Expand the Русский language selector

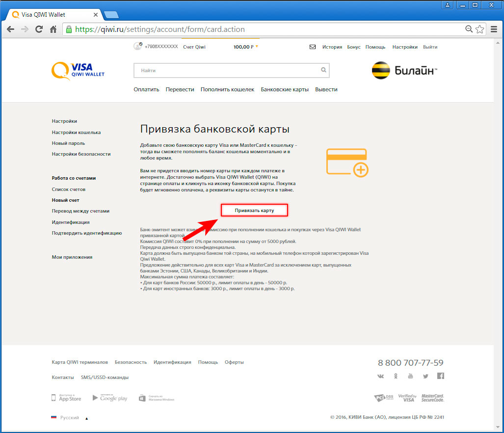pyautogui.click(x=69, y=418)
